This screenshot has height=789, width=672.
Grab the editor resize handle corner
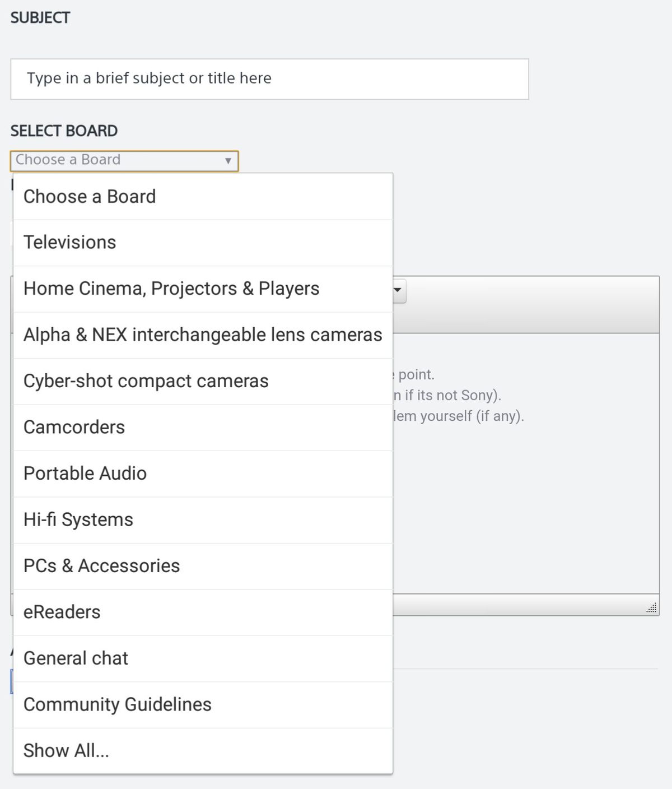point(651,608)
